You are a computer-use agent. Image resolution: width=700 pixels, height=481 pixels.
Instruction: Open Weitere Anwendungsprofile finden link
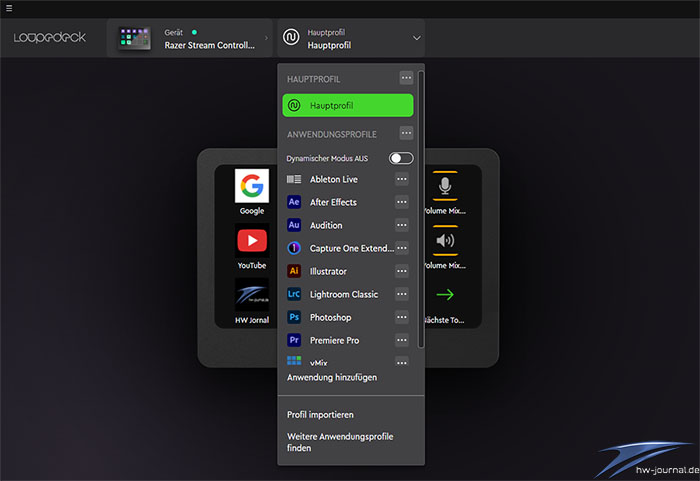coord(340,442)
